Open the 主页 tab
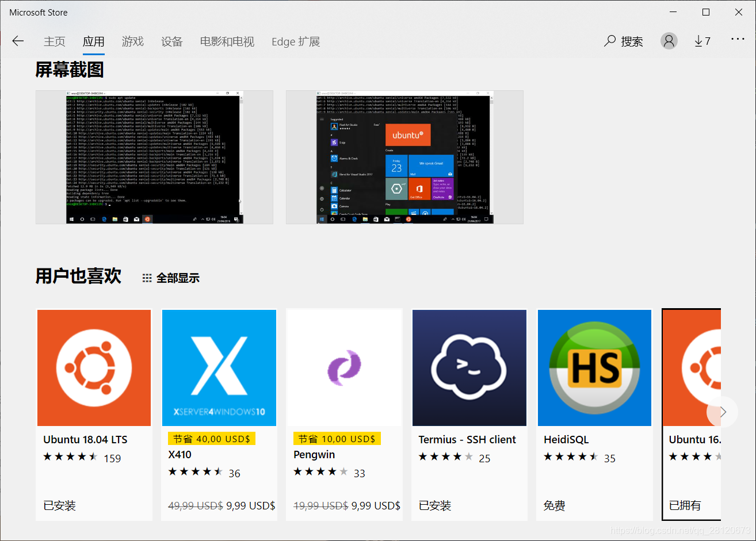Screen dimensions: 756x541 click(55, 41)
